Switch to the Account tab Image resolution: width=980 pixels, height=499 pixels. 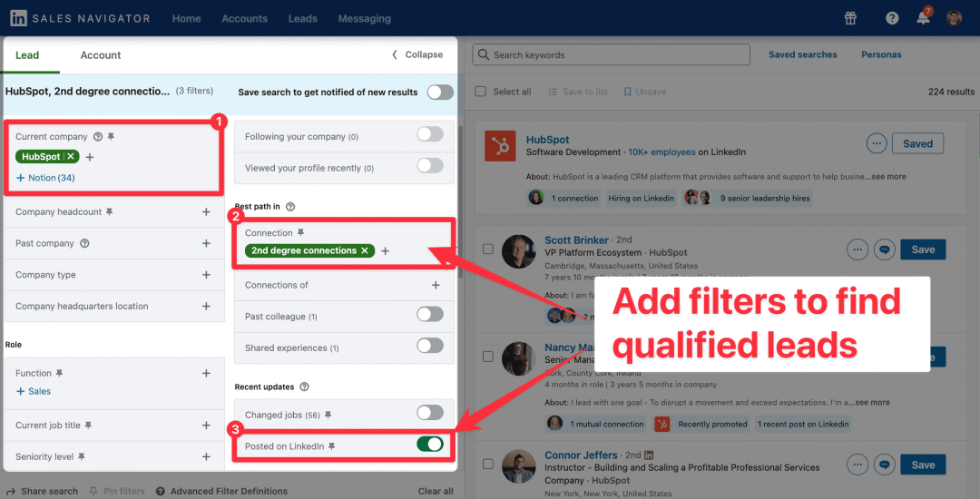tap(101, 55)
